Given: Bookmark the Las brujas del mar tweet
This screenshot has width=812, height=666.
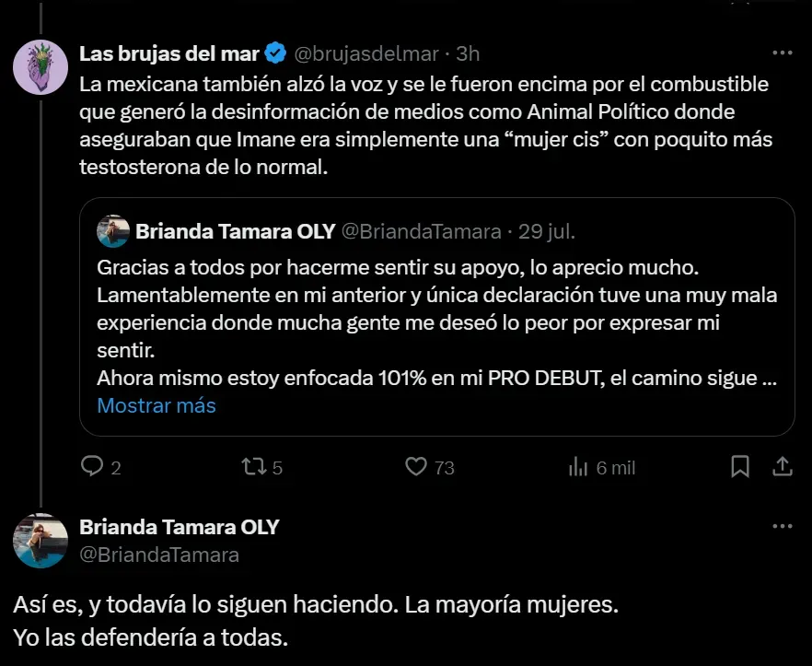Looking at the screenshot, I should point(739,467).
